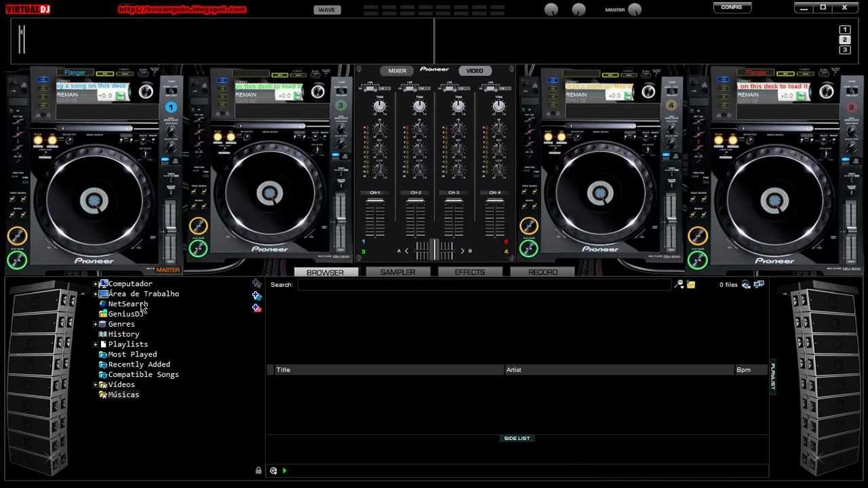The height and width of the screenshot is (488, 868).
Task: Click the MASTER volume knob in the top bar
Action: (635, 9)
